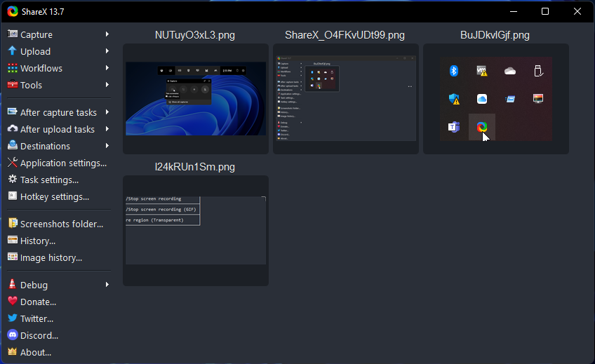This screenshot has width=595, height=364.
Task: Open Destinations menu label
Action: coord(45,147)
